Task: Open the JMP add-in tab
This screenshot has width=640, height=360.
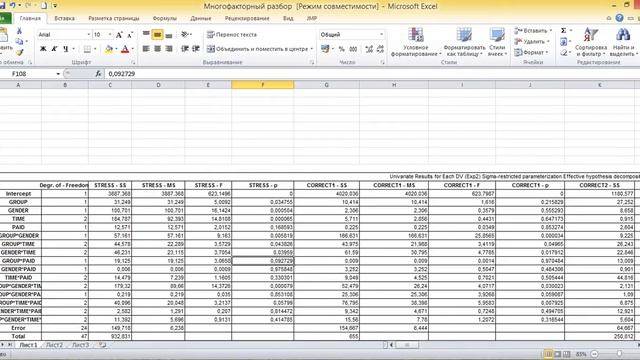Action: pos(312,18)
